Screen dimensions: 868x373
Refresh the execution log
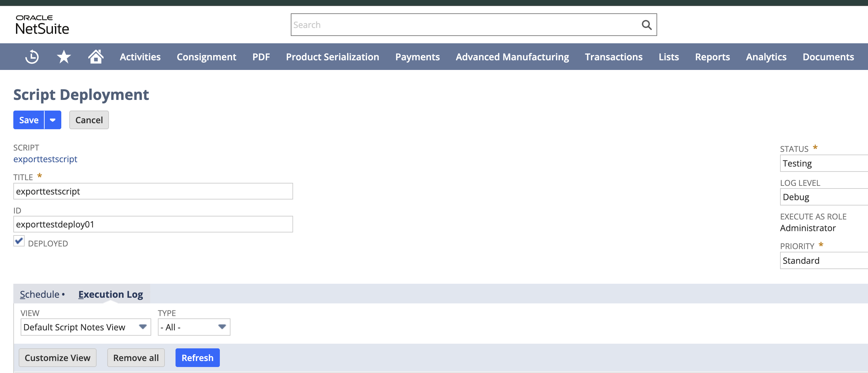coord(198,357)
